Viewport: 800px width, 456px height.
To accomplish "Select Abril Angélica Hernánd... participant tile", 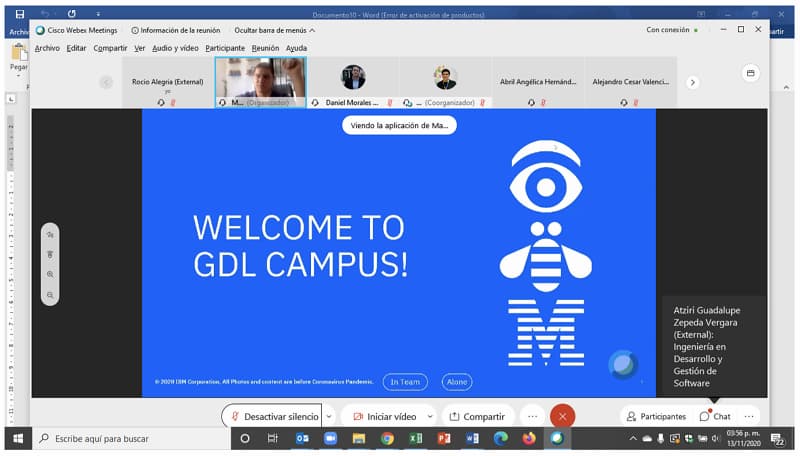I will (x=538, y=82).
